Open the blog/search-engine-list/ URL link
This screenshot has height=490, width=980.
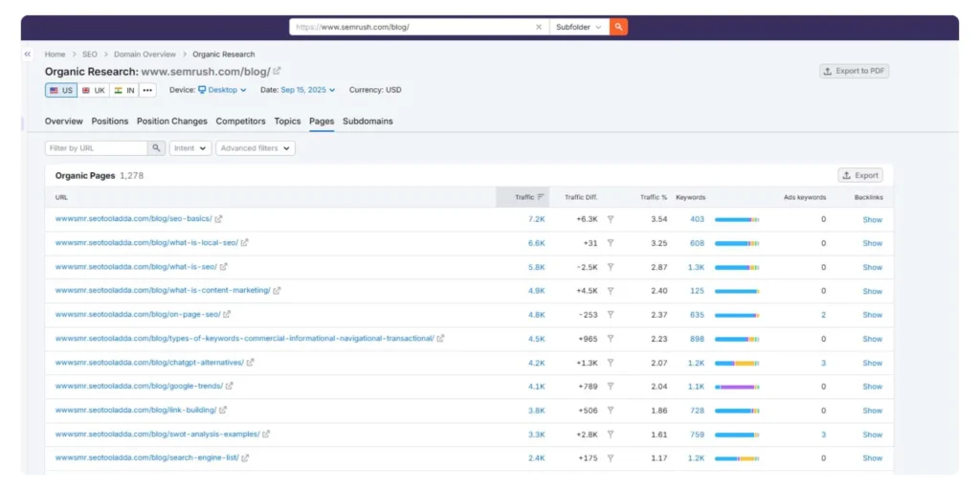click(x=146, y=458)
